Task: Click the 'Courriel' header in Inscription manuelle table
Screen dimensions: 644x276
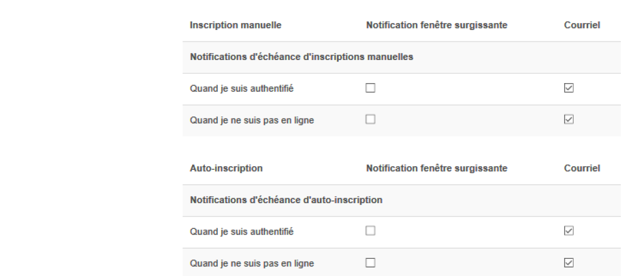Action: click(582, 26)
